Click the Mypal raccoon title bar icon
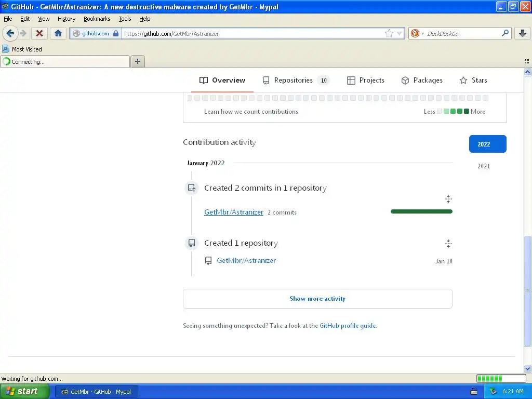 tap(5, 6)
